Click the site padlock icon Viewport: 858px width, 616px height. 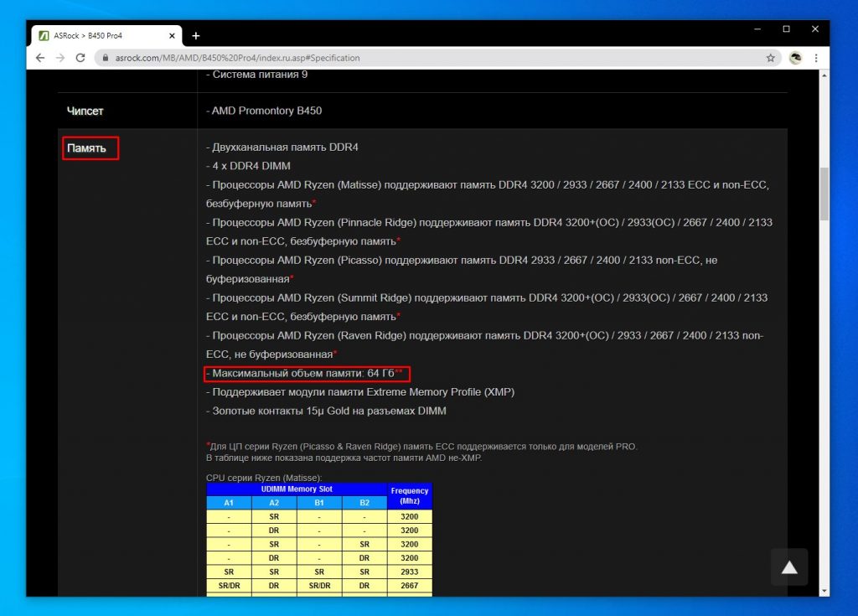pos(105,58)
